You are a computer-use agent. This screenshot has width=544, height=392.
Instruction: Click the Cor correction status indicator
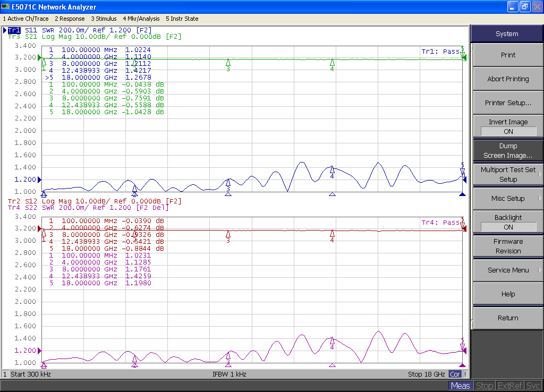[x=455, y=374]
